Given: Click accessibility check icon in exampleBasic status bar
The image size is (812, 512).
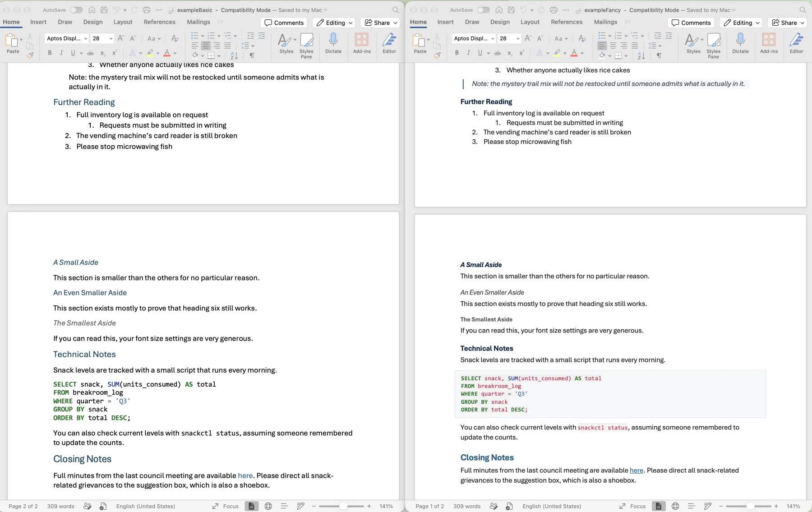Looking at the screenshot, I should [103, 506].
